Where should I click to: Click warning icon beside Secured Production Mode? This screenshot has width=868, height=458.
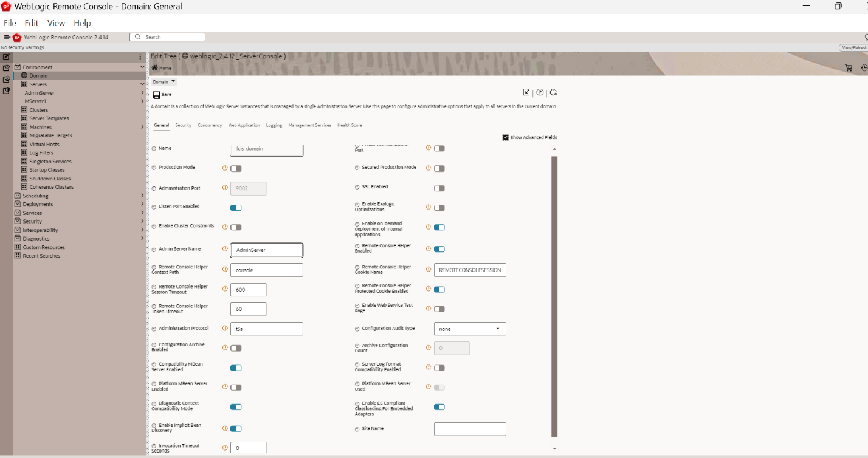click(429, 168)
